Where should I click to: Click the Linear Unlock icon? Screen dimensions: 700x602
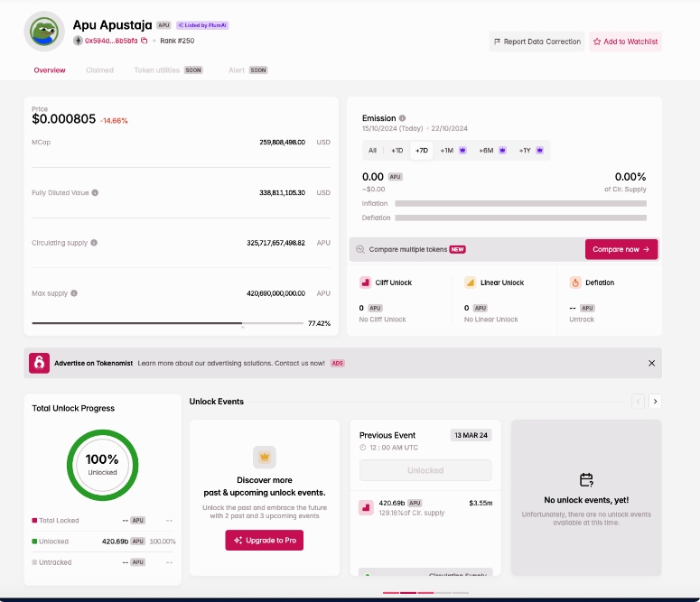[470, 282]
